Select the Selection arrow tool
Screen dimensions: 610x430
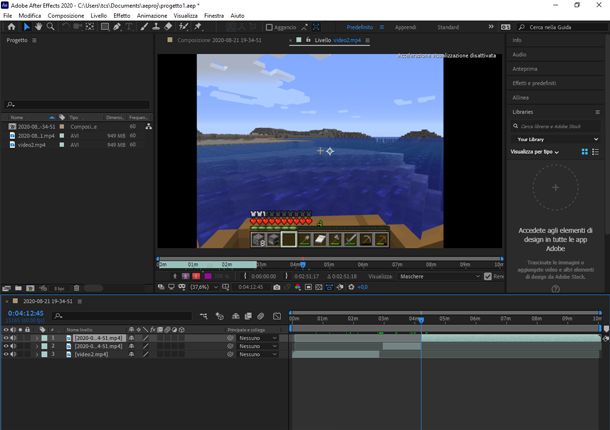click(x=26, y=27)
